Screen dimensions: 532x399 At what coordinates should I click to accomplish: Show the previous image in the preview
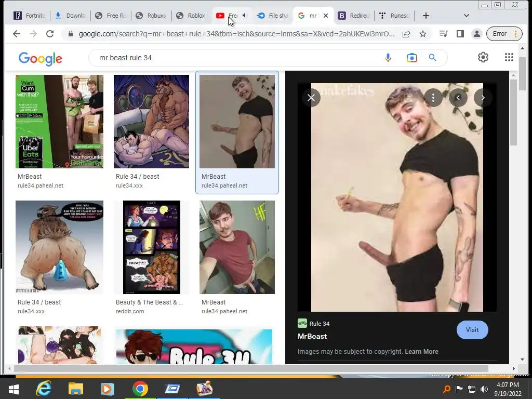coord(458,98)
